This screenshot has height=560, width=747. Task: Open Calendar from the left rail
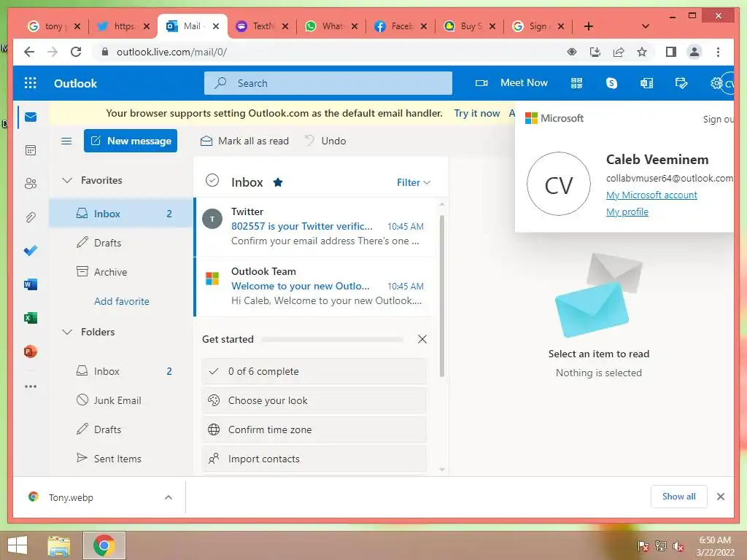[31, 150]
